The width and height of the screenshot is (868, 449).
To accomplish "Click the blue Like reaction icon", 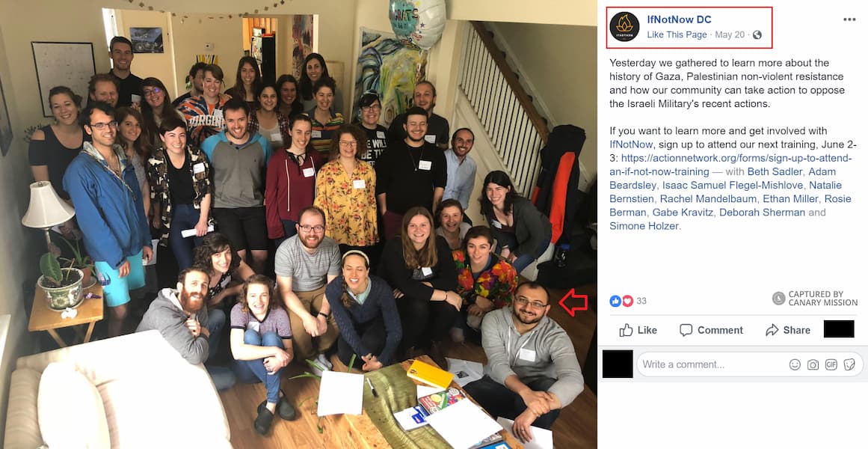I will coord(615,301).
